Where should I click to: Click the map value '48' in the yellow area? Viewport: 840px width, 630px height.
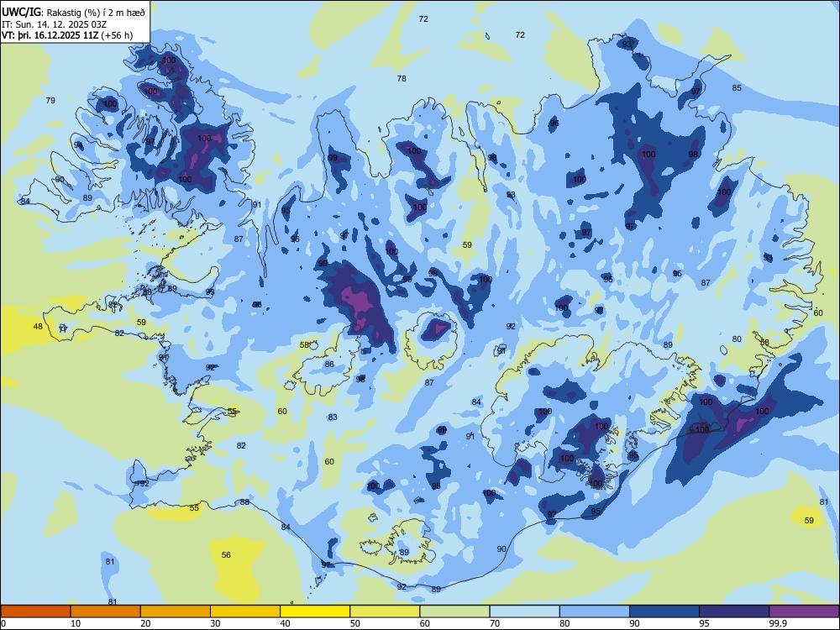click(x=38, y=326)
